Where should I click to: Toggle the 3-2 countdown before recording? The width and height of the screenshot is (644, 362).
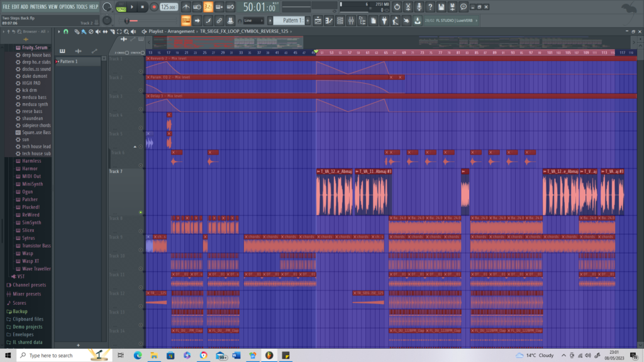(x=208, y=7)
